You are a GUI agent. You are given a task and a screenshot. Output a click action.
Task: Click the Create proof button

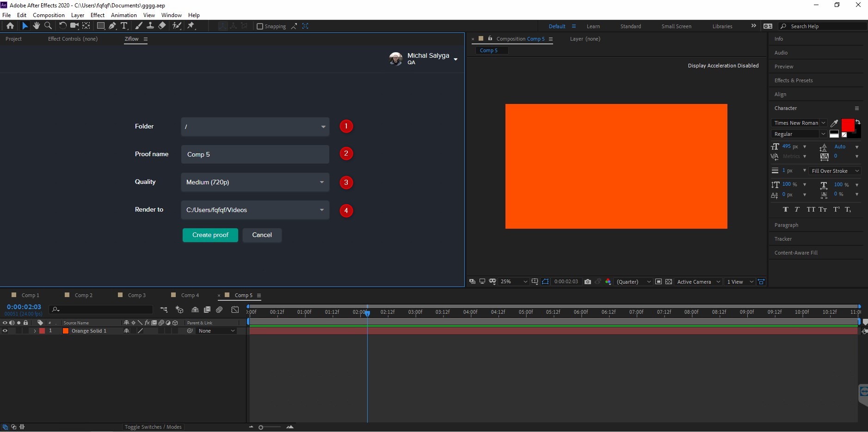tap(210, 235)
